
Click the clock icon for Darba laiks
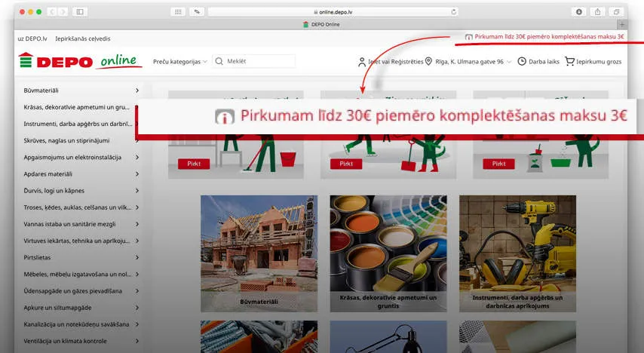tap(522, 61)
